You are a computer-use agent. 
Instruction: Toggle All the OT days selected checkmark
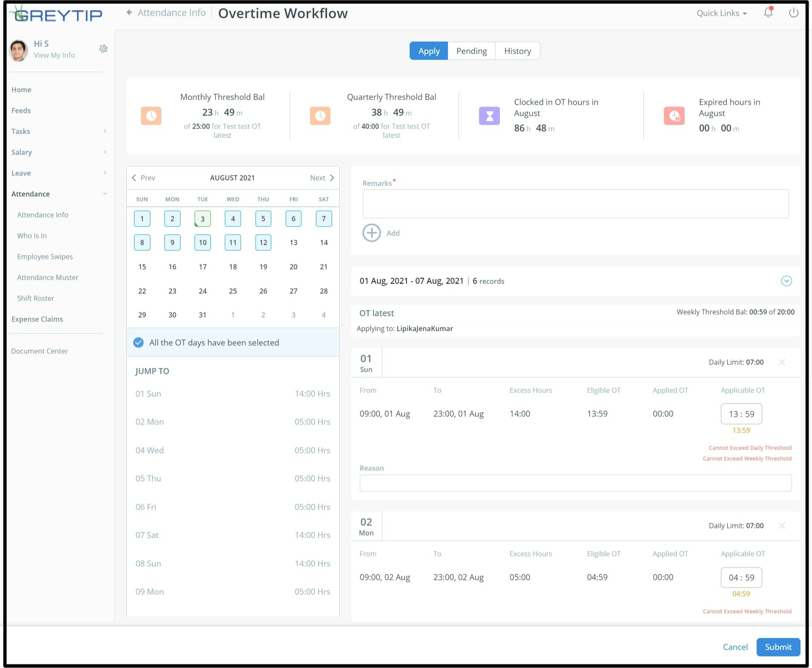[138, 342]
